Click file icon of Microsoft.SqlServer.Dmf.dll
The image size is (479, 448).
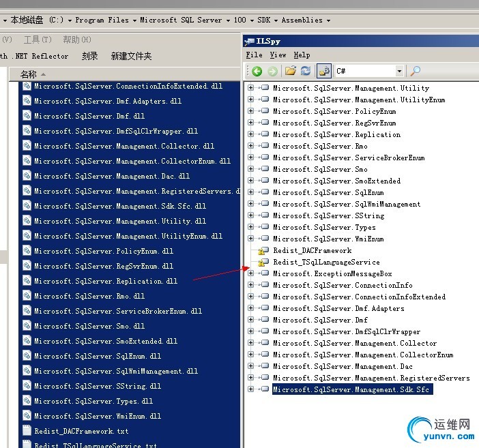point(27,116)
